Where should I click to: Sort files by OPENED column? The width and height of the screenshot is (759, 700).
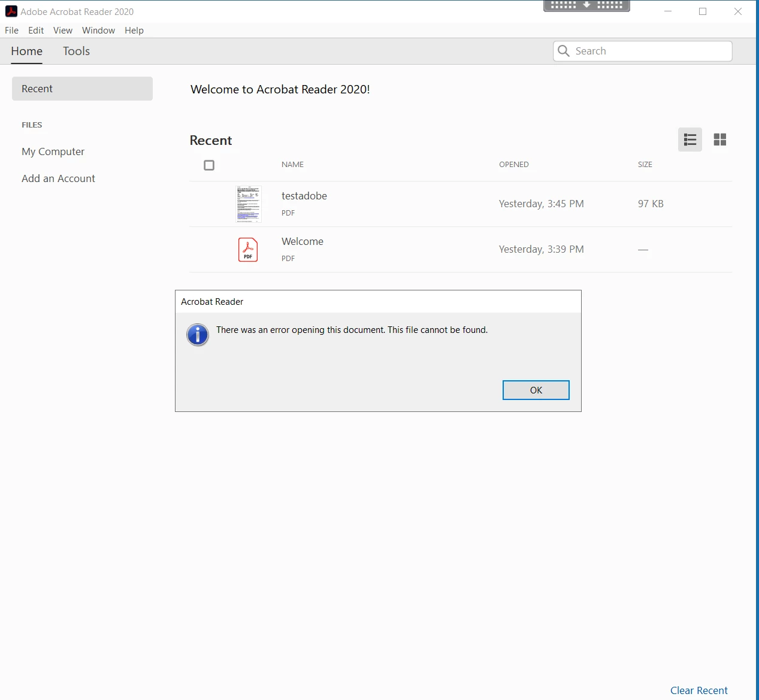coord(514,165)
